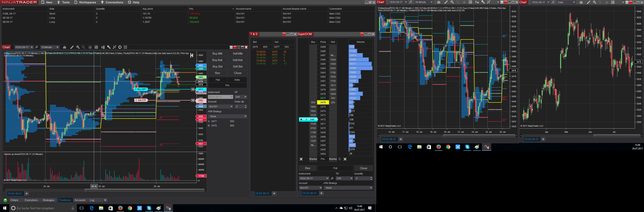Open Windows Start menu on left taskbar
The height and width of the screenshot is (212, 644).
click(5, 208)
